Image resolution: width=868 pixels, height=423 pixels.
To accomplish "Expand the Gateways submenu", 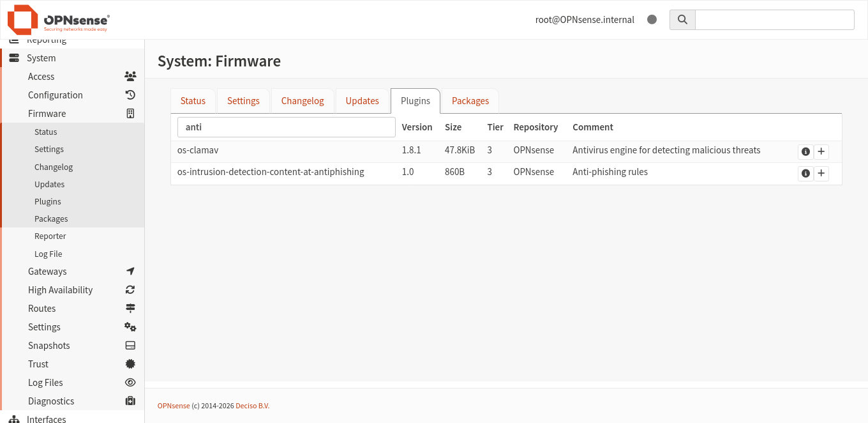I will click(x=72, y=271).
